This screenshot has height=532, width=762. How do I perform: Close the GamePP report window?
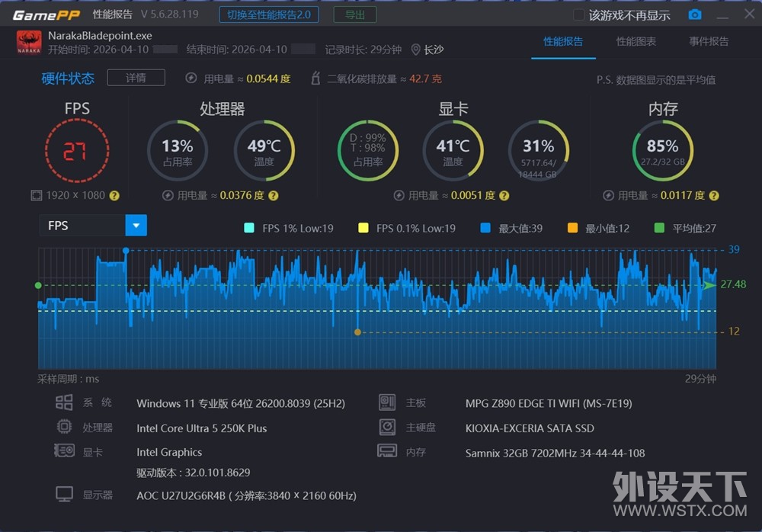click(x=749, y=14)
